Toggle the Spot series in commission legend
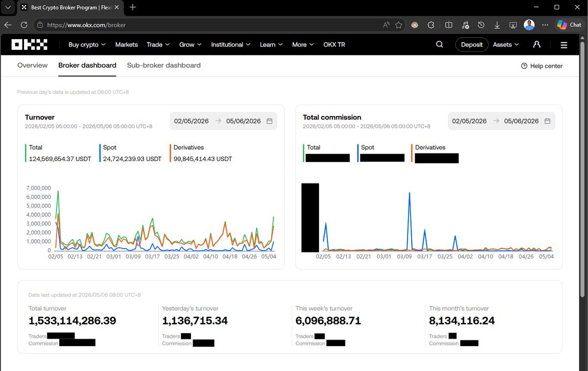This screenshot has height=371, width=588. pos(367,147)
